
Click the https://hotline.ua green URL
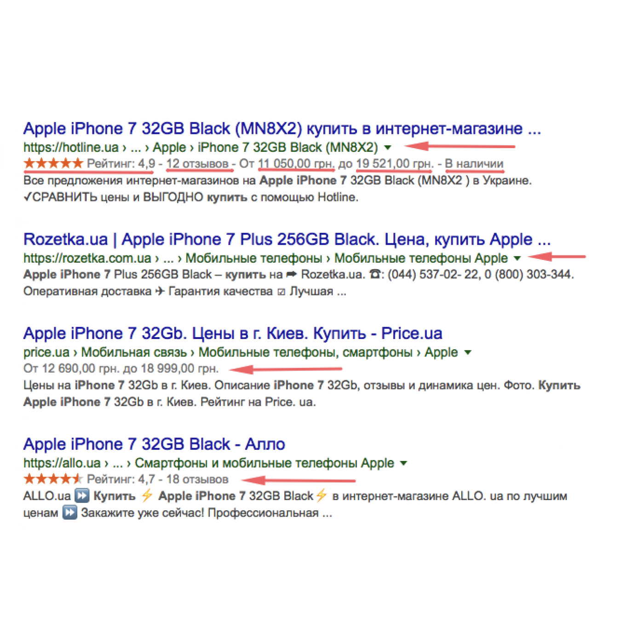pyautogui.click(x=71, y=148)
